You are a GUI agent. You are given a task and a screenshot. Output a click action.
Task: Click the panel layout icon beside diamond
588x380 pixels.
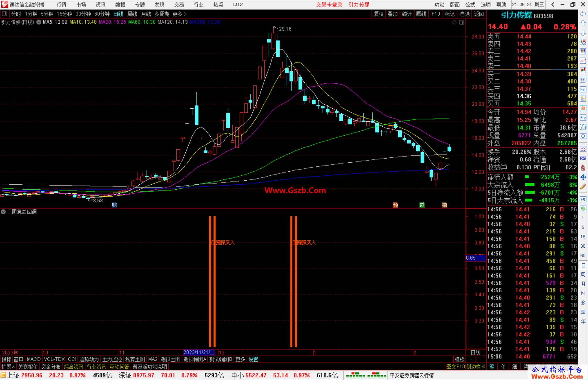click(x=462, y=22)
